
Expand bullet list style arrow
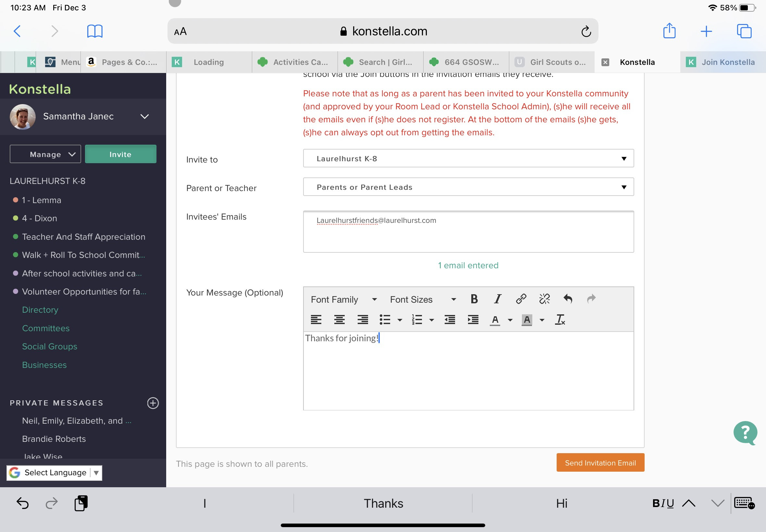[400, 320]
